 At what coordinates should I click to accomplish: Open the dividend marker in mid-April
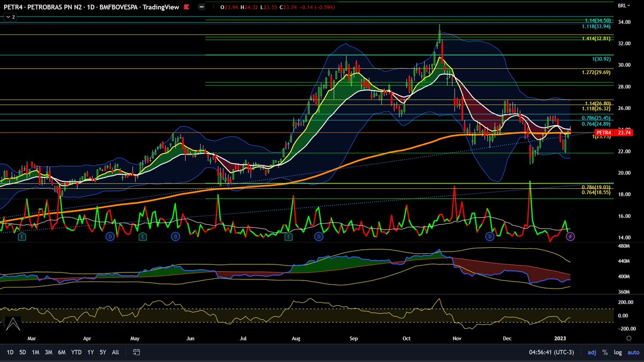pyautogui.click(x=110, y=236)
